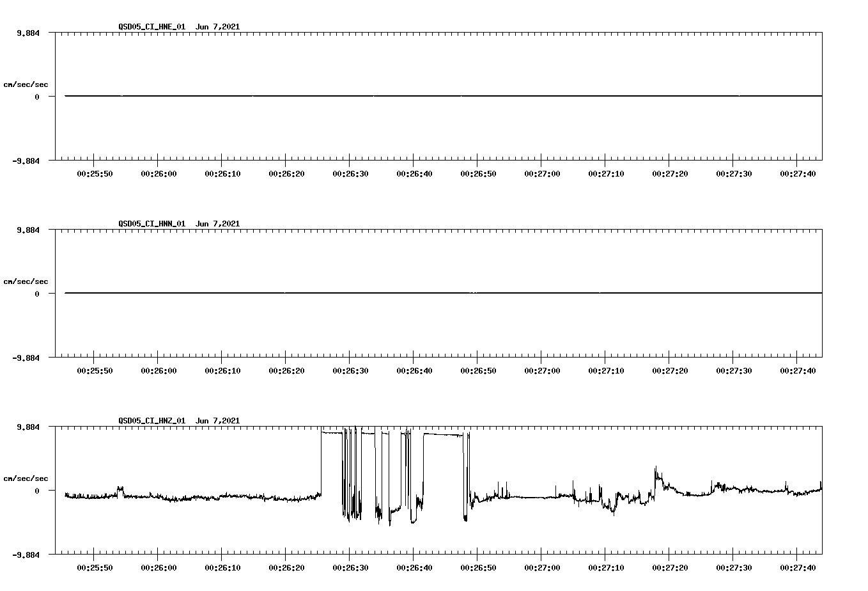Click the 00:27:40 time label on the HNE axis

[798, 173]
